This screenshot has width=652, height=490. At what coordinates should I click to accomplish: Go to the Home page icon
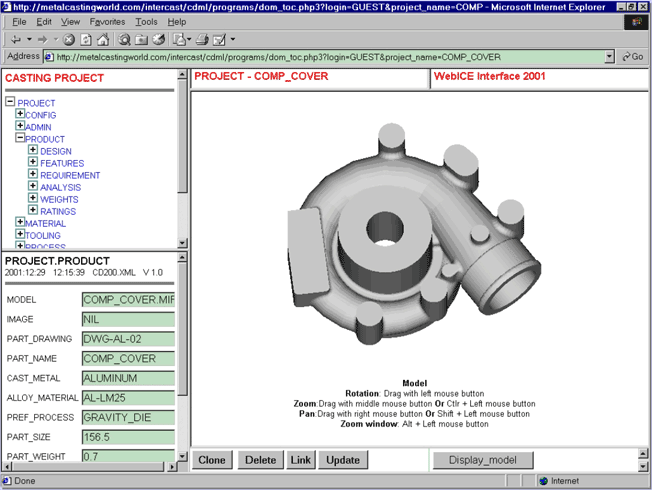[103, 40]
